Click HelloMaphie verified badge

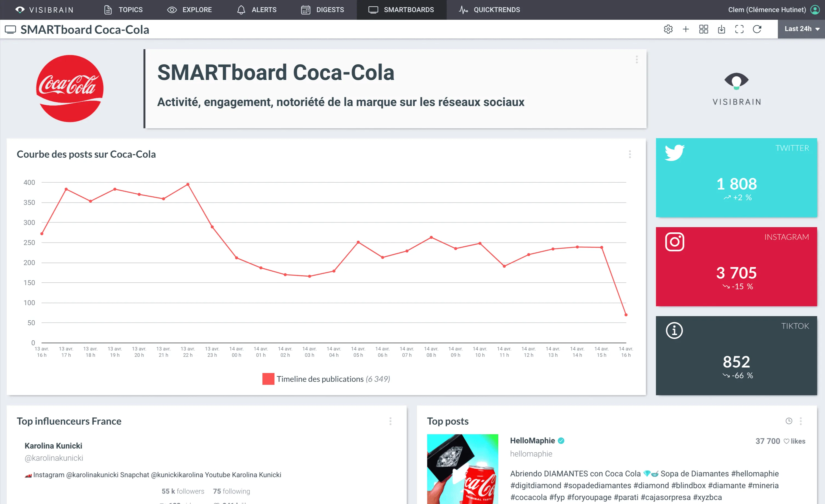[x=561, y=441]
